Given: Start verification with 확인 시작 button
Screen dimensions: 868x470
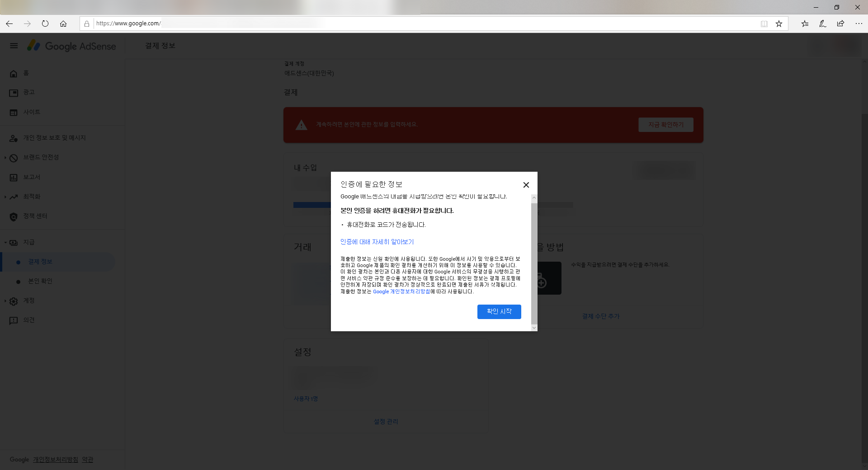Looking at the screenshot, I should (x=499, y=312).
